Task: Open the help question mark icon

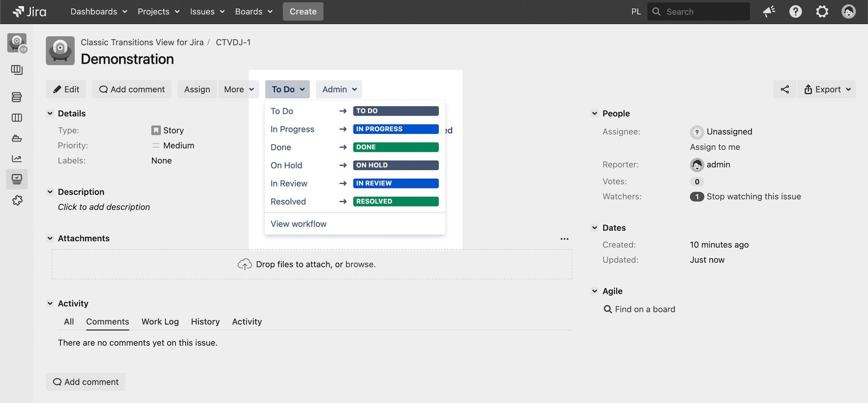Action: [796, 12]
